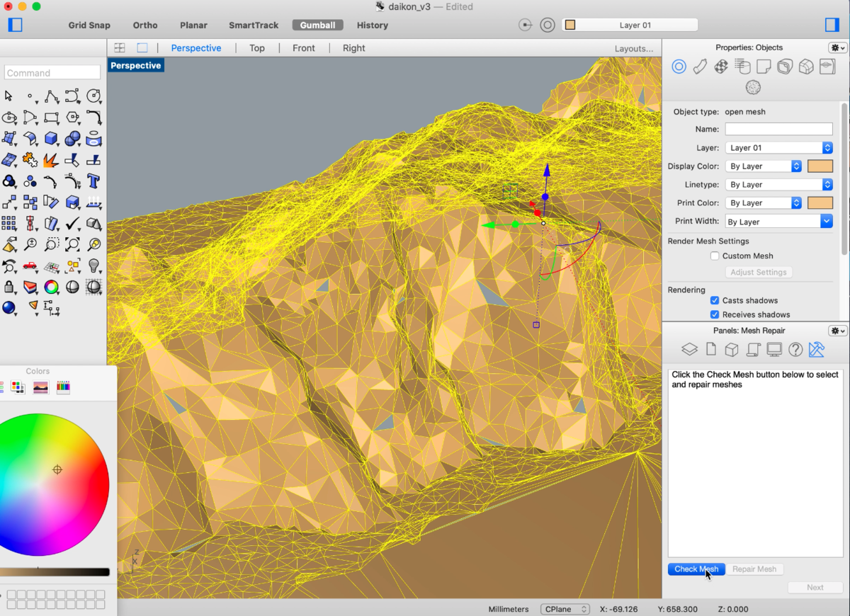
Task: Open the Layer 01 toolbar layer selector
Action: 630,25
